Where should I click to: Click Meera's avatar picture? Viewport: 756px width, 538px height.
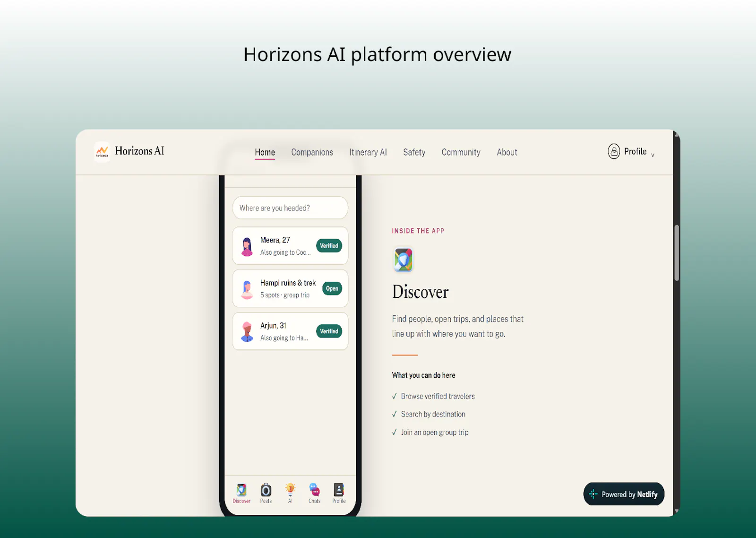[247, 246]
